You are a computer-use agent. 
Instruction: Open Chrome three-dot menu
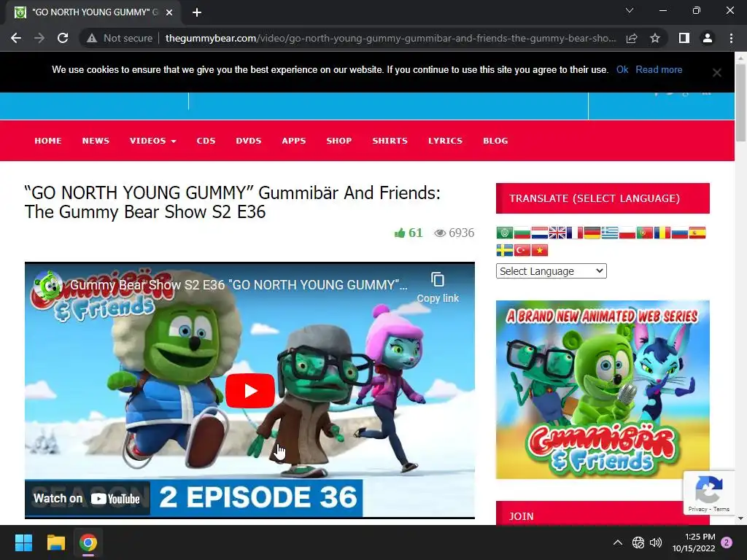click(x=731, y=38)
